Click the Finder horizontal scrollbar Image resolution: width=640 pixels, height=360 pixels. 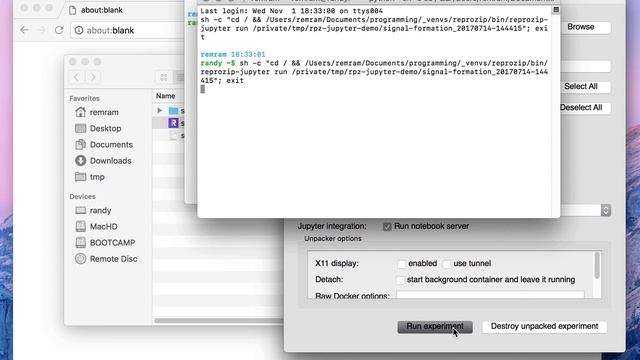[218, 321]
